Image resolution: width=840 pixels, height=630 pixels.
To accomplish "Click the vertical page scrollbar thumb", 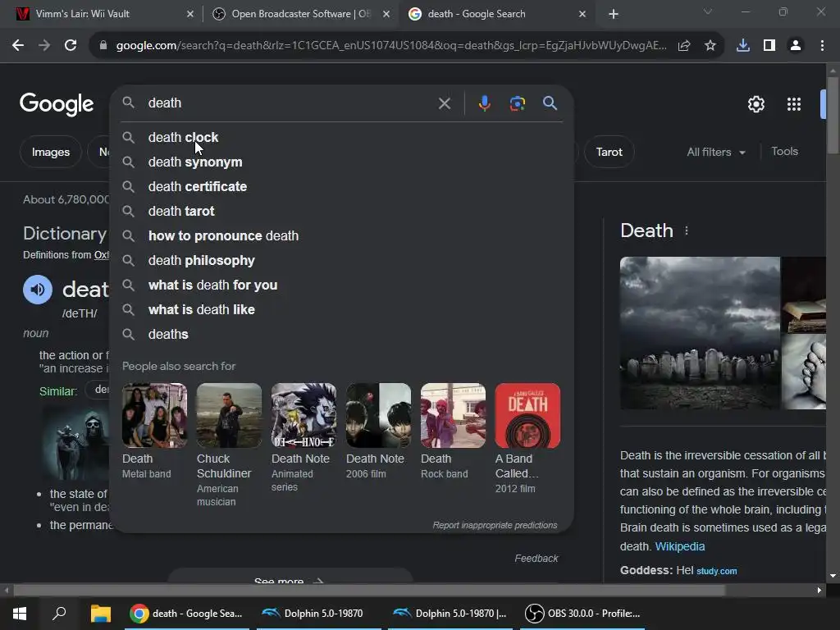I will [833, 115].
